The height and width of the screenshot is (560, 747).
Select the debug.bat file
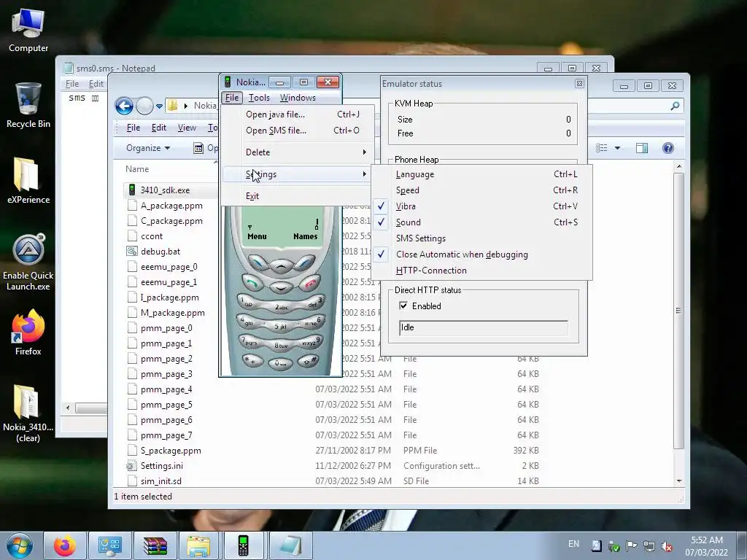(160, 252)
